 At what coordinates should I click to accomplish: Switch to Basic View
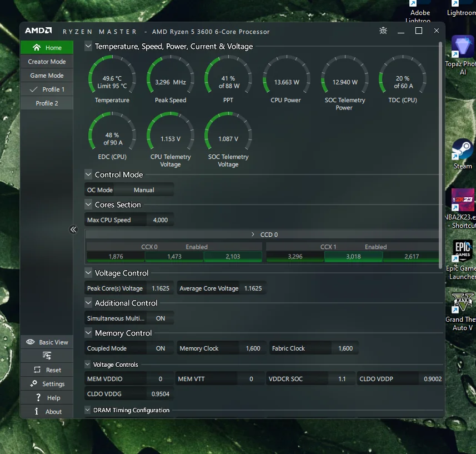47,342
